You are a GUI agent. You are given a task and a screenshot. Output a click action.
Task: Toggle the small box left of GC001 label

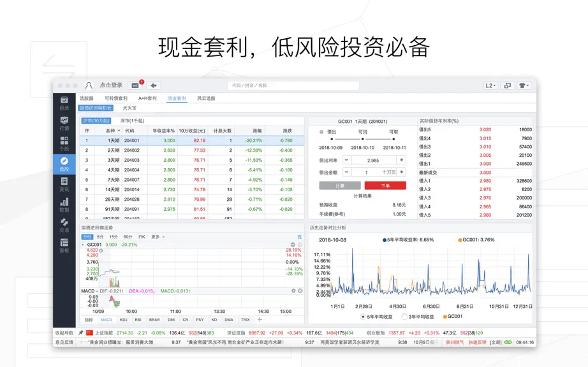(84, 245)
